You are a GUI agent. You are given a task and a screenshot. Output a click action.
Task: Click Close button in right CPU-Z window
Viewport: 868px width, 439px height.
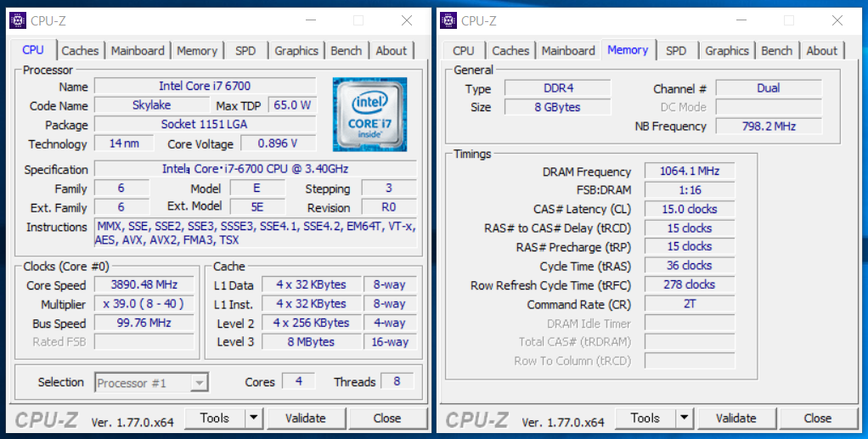pyautogui.click(x=818, y=418)
